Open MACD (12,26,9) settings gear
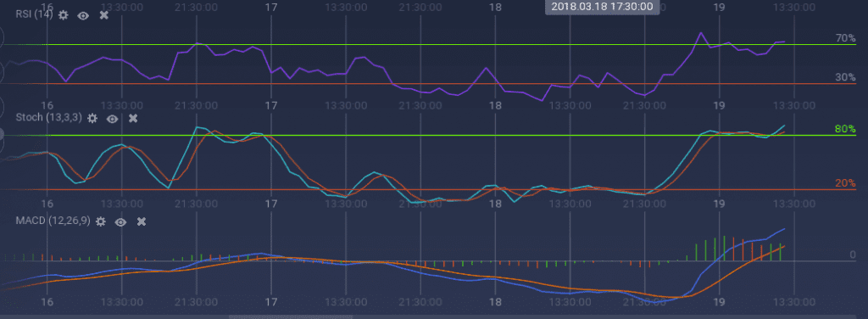 (x=100, y=221)
